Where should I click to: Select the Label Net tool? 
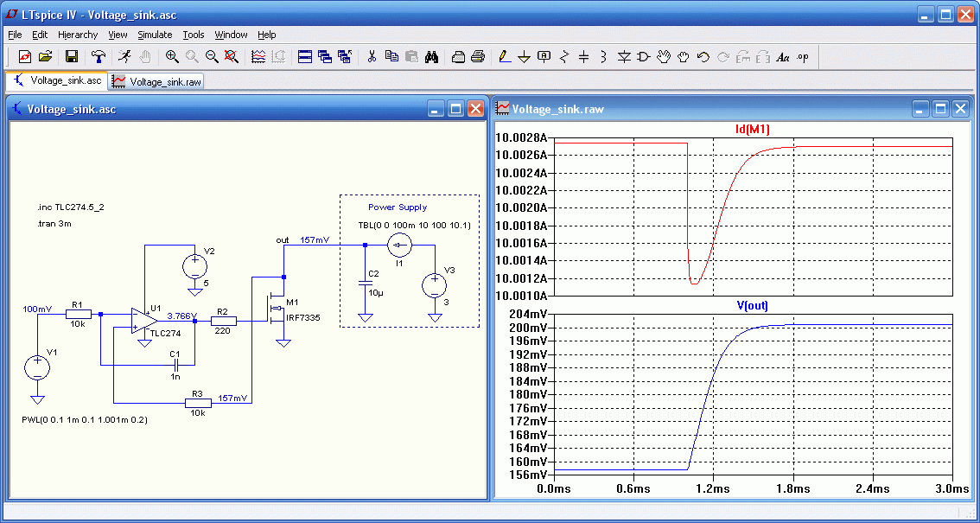click(544, 57)
